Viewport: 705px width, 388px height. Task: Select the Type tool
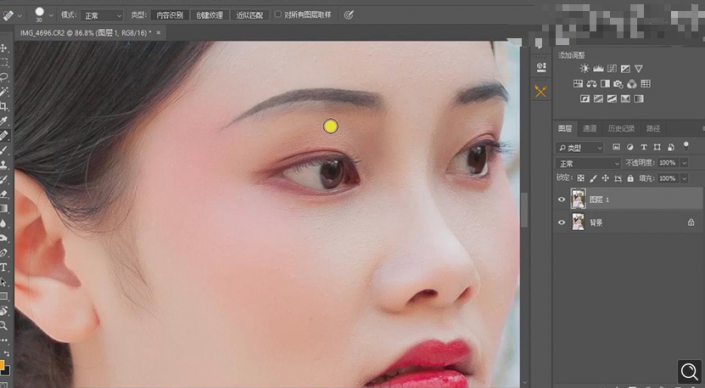pos(4,267)
